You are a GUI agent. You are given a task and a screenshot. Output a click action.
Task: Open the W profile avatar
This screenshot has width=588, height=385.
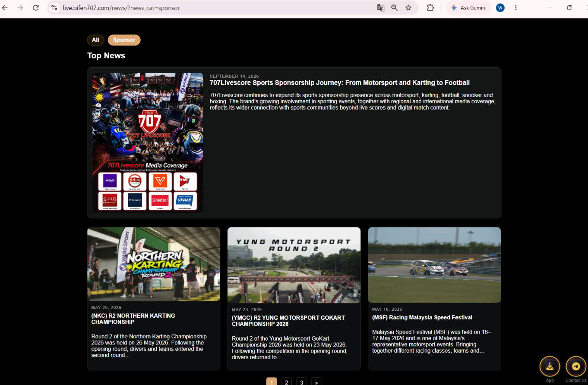pyautogui.click(x=500, y=8)
